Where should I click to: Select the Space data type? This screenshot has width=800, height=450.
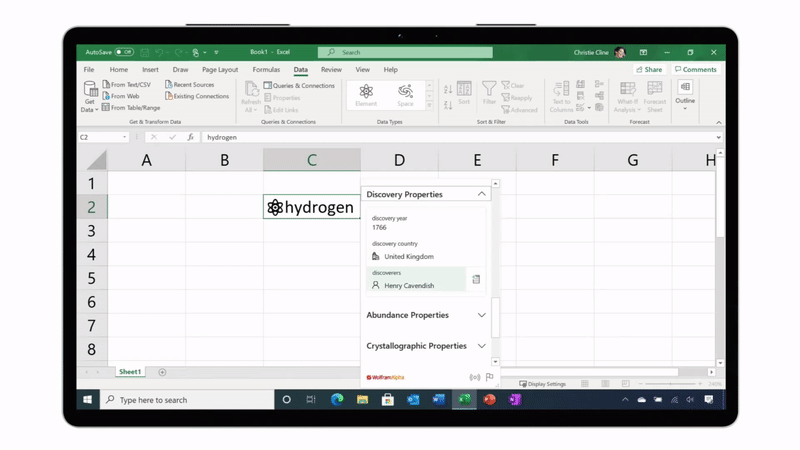point(405,95)
